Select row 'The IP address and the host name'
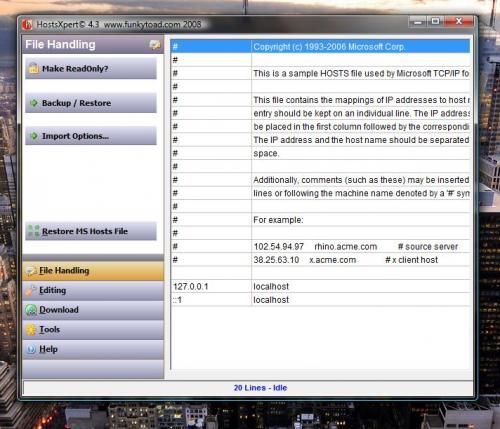Viewport: 500px width, 429px height. coord(320,140)
